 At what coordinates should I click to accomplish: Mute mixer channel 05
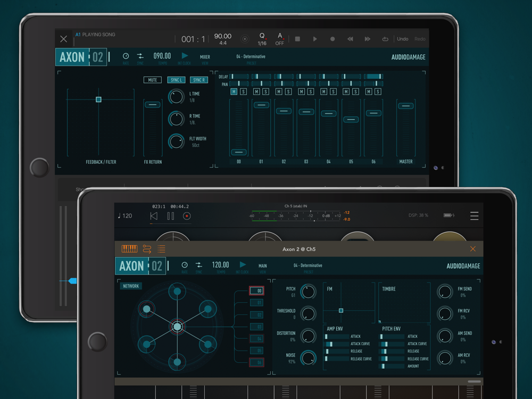(x=346, y=92)
